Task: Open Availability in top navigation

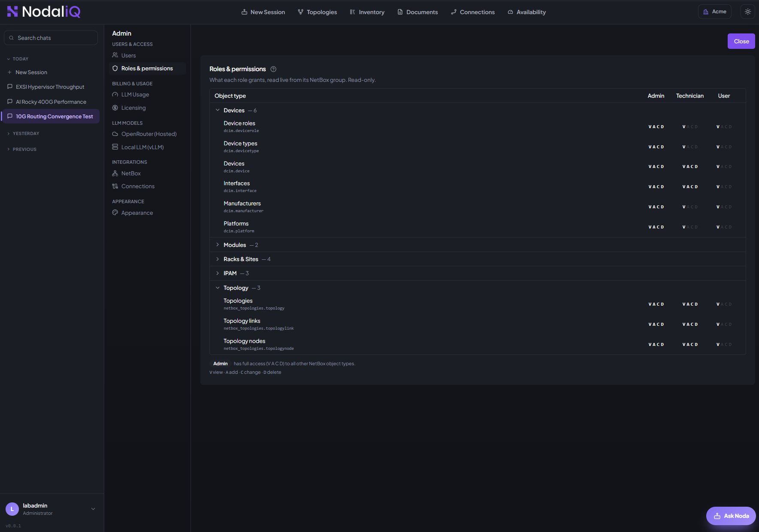Action: [527, 12]
